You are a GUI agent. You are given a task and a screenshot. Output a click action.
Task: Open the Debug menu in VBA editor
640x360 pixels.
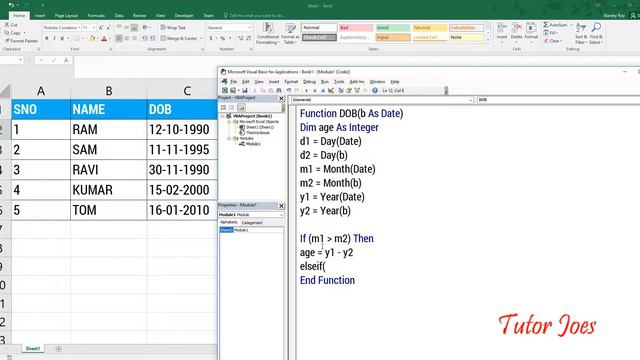tap(309, 82)
